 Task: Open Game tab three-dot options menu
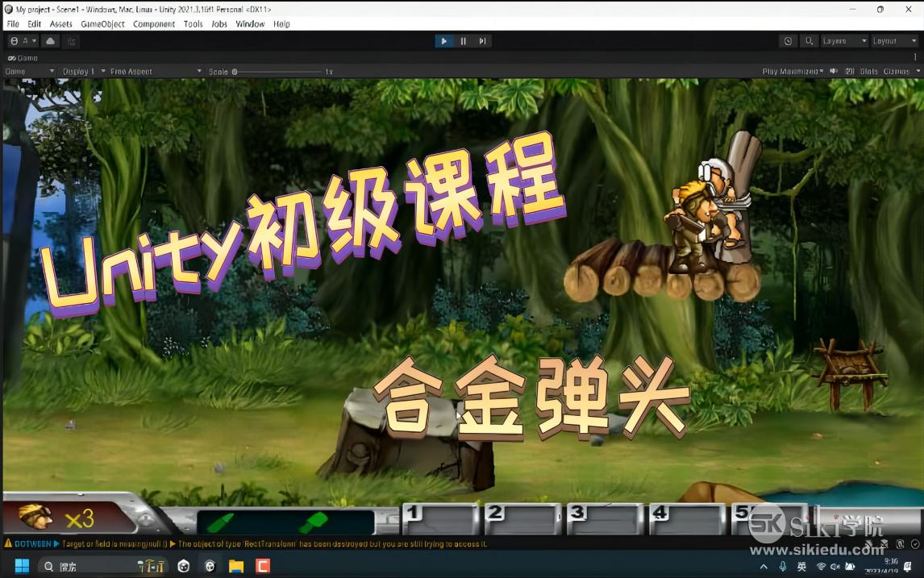(915, 58)
